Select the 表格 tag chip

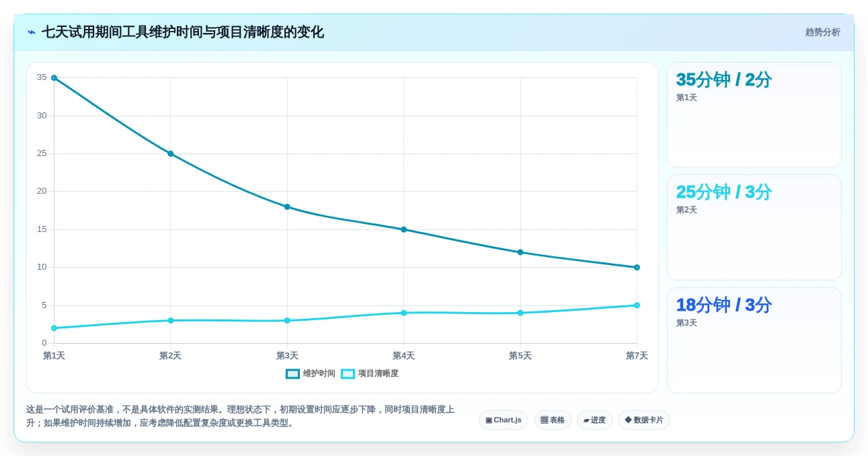[x=553, y=420]
